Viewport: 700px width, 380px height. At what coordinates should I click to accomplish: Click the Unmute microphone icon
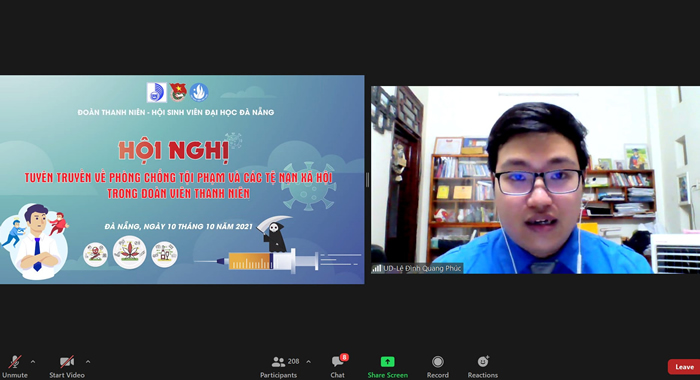pyautogui.click(x=15, y=361)
